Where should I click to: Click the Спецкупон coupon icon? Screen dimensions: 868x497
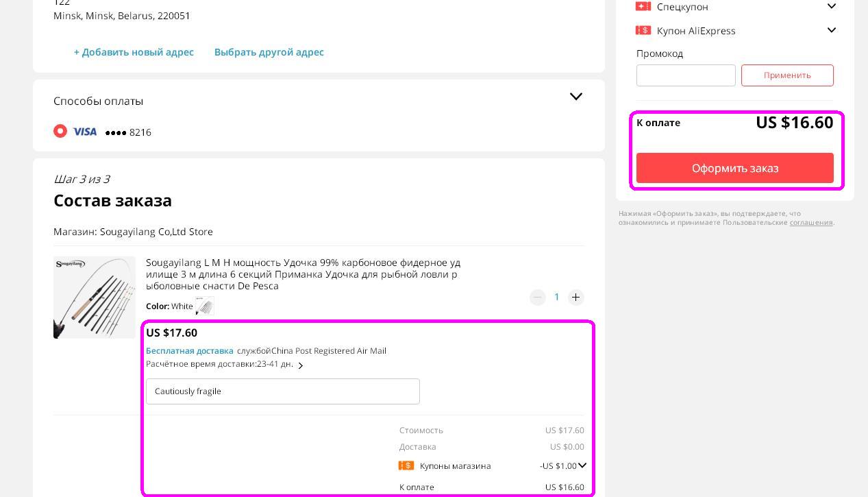(643, 6)
